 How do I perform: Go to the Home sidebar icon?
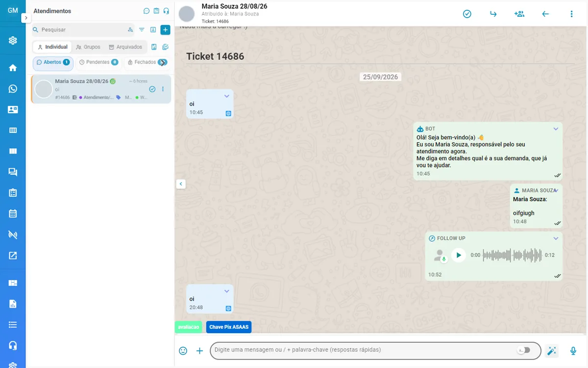point(13,68)
